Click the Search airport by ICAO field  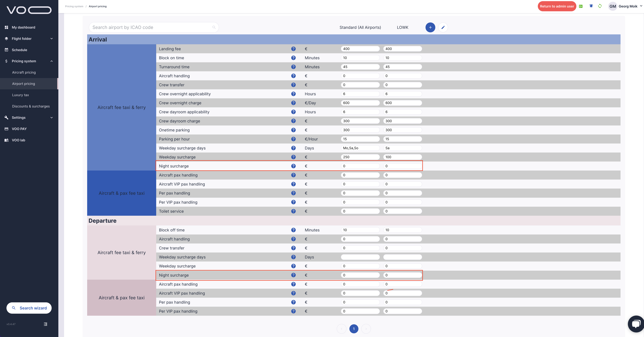click(x=154, y=27)
